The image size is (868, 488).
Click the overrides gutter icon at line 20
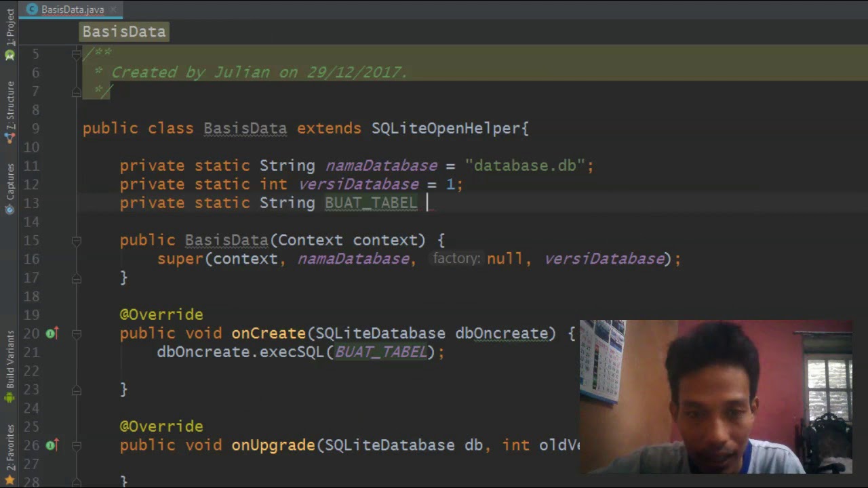(x=52, y=333)
